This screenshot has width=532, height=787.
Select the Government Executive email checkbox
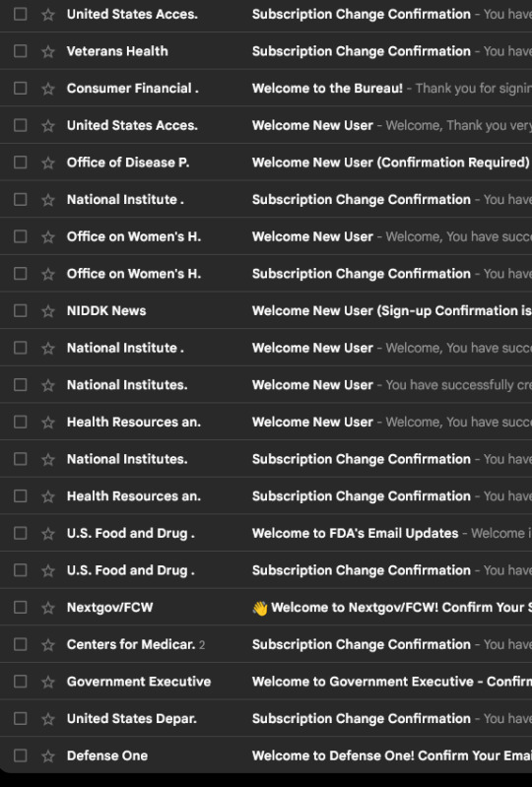pyautogui.click(x=20, y=682)
